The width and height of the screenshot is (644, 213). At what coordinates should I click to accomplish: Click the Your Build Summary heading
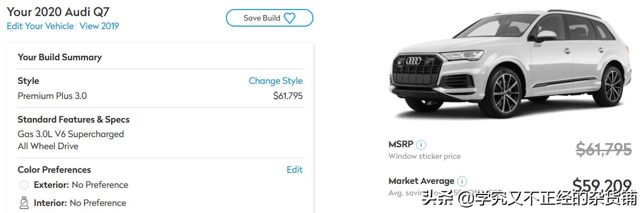coord(59,57)
